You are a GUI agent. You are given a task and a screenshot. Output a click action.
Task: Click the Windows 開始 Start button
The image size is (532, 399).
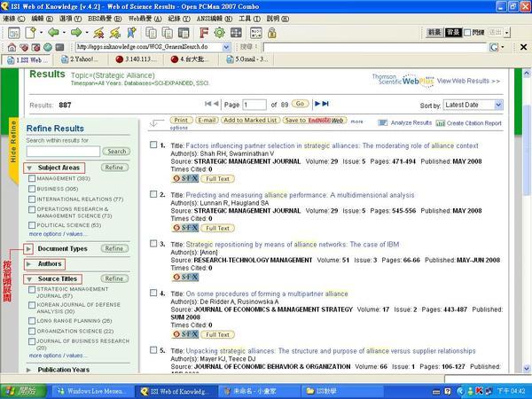click(x=23, y=391)
